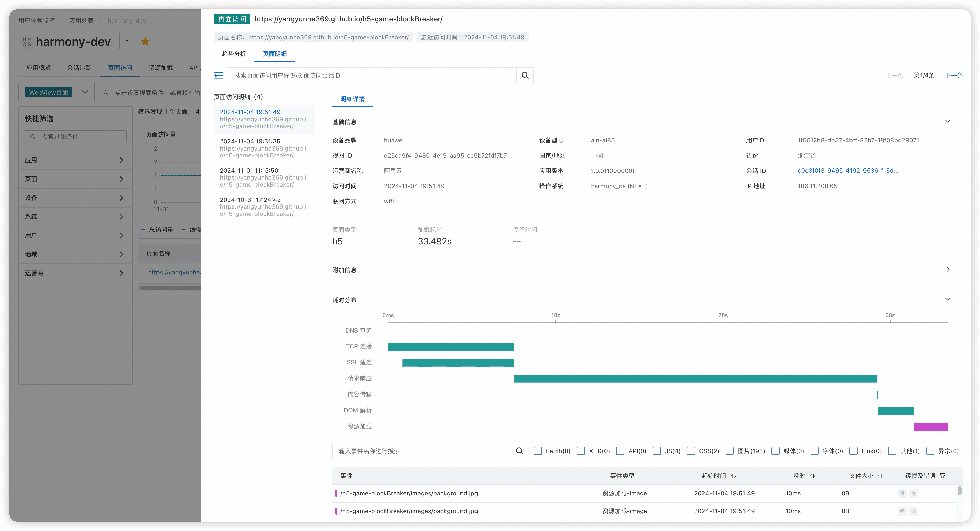Go to next record with 下一条
Viewport: 980px width, 531px height.
tap(954, 75)
